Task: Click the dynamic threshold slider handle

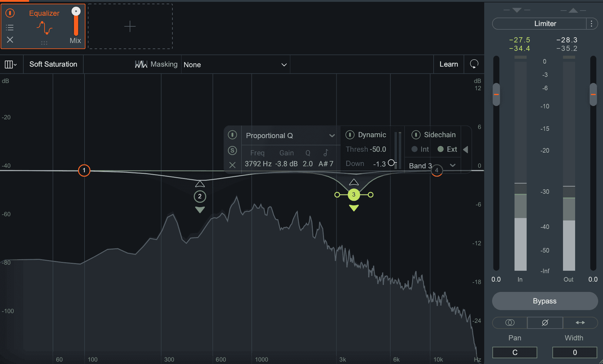Action: [391, 163]
